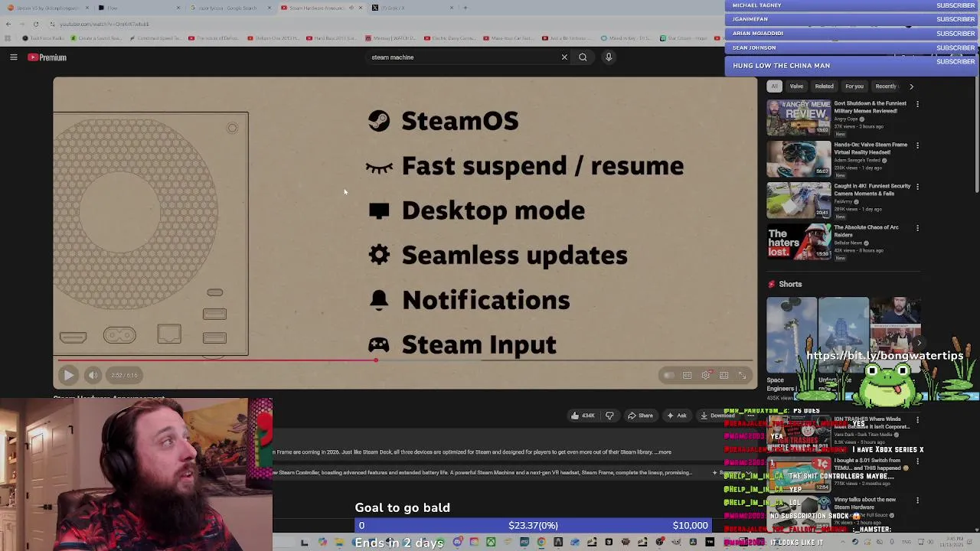Image resolution: width=980 pixels, height=551 pixels.
Task: Mute the video with the speaker icon
Action: [x=93, y=375]
